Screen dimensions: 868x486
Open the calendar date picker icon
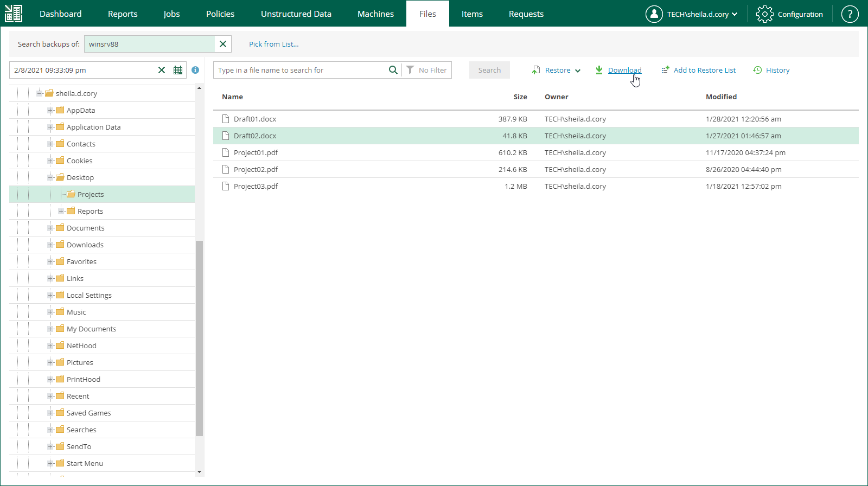tap(178, 70)
